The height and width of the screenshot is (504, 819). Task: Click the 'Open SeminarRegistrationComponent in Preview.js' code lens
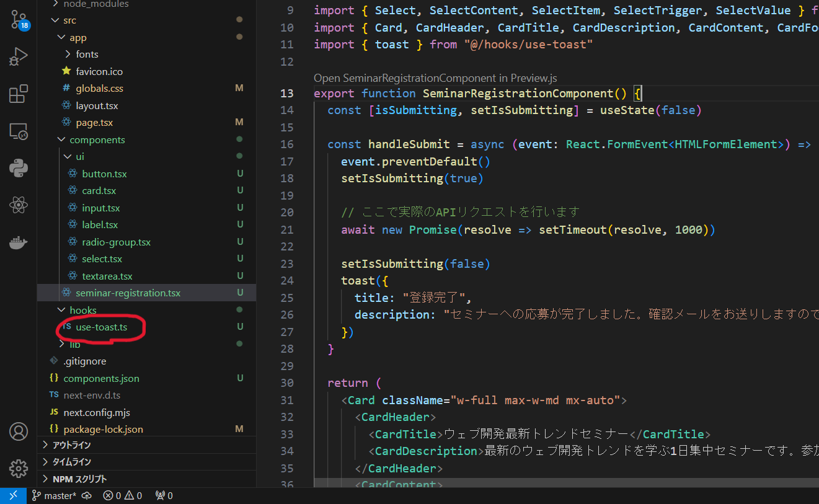click(435, 78)
